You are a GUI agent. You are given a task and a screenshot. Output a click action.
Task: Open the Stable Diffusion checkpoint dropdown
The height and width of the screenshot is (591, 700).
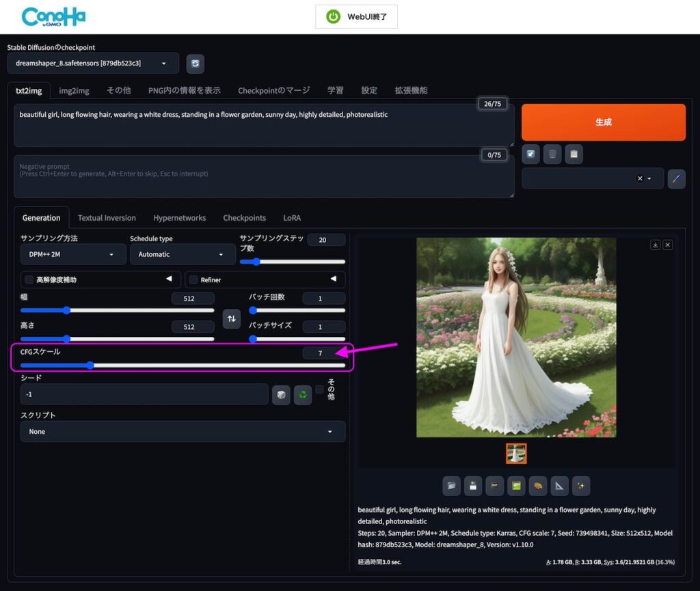click(x=93, y=64)
